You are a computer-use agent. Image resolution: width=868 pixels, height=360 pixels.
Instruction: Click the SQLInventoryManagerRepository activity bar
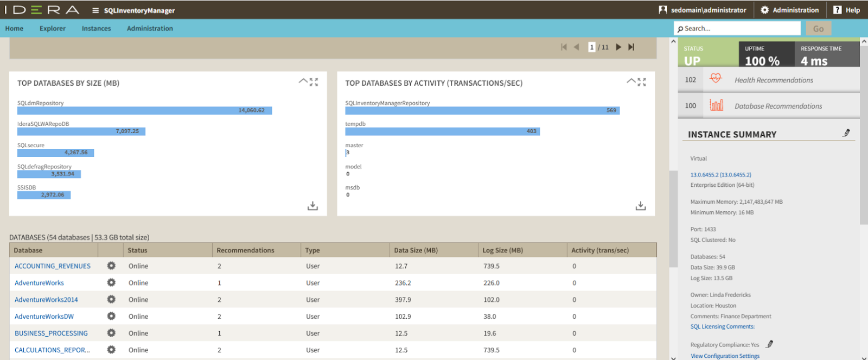pyautogui.click(x=482, y=110)
